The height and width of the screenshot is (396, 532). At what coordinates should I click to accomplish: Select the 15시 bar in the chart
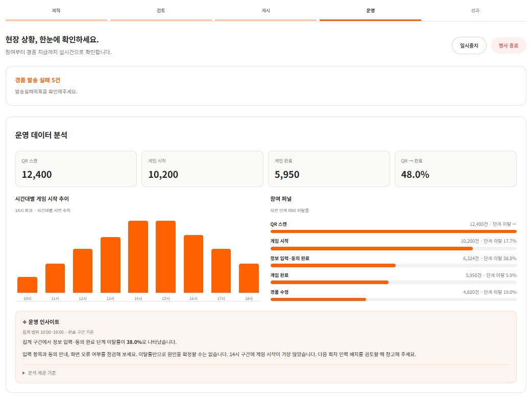pos(165,257)
